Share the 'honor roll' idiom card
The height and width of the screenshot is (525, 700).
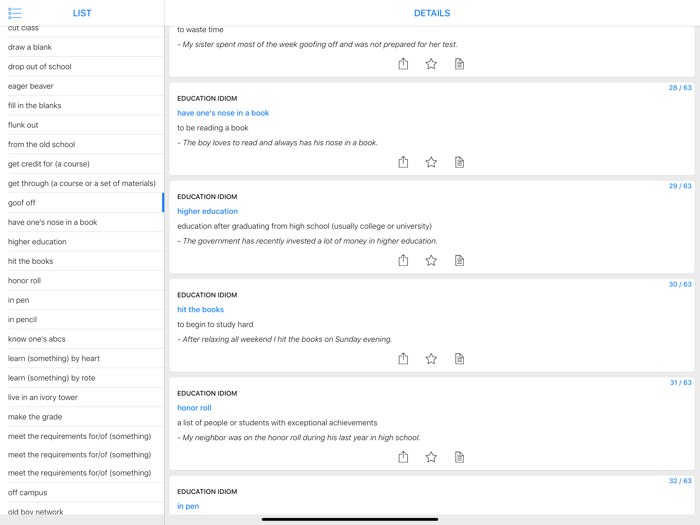(x=403, y=457)
